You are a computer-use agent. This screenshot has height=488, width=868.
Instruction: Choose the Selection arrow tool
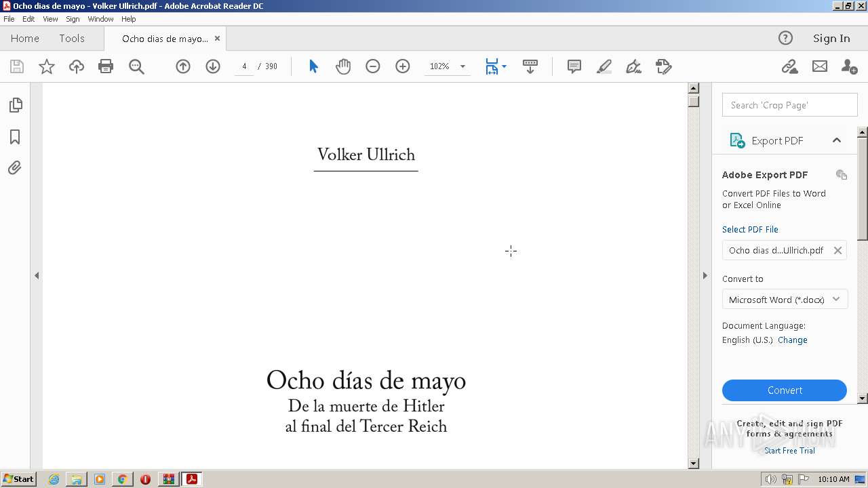pyautogui.click(x=313, y=66)
